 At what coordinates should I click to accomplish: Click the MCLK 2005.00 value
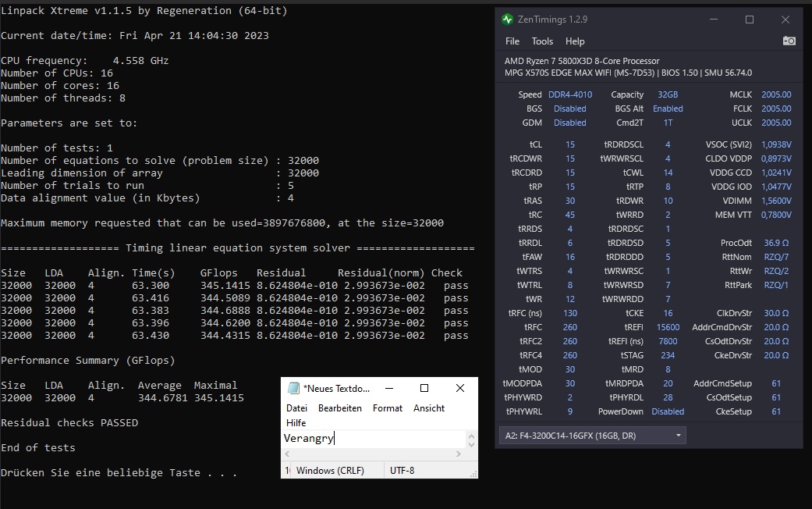coord(776,95)
